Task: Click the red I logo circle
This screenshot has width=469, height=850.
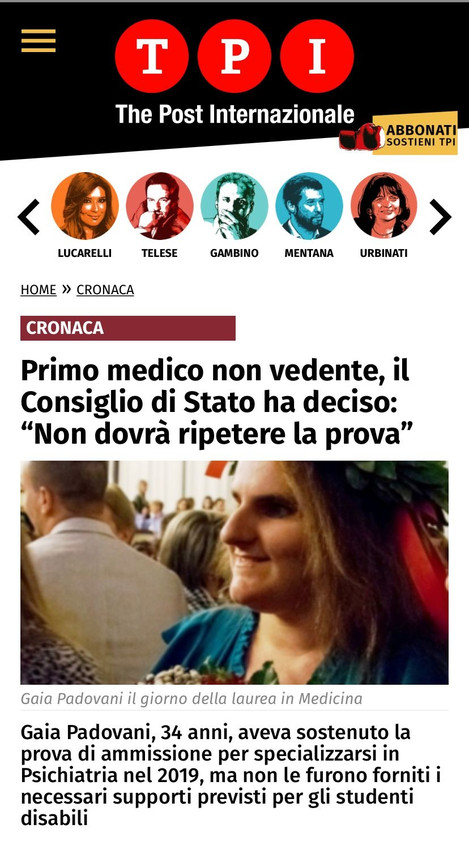Action: tap(317, 56)
